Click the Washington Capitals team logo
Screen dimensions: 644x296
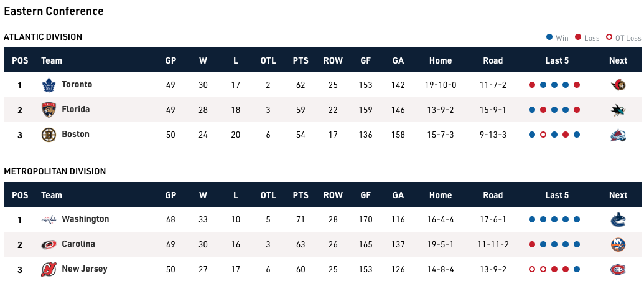[49, 219]
